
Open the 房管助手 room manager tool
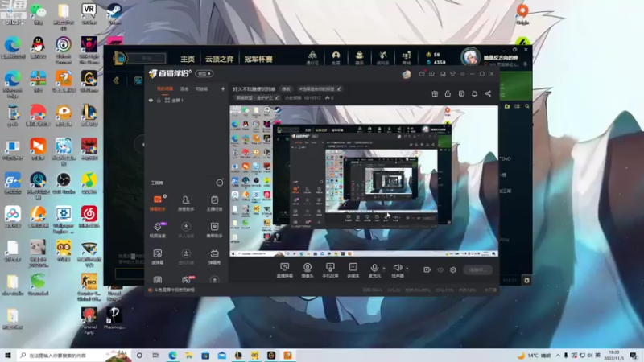tap(186, 204)
